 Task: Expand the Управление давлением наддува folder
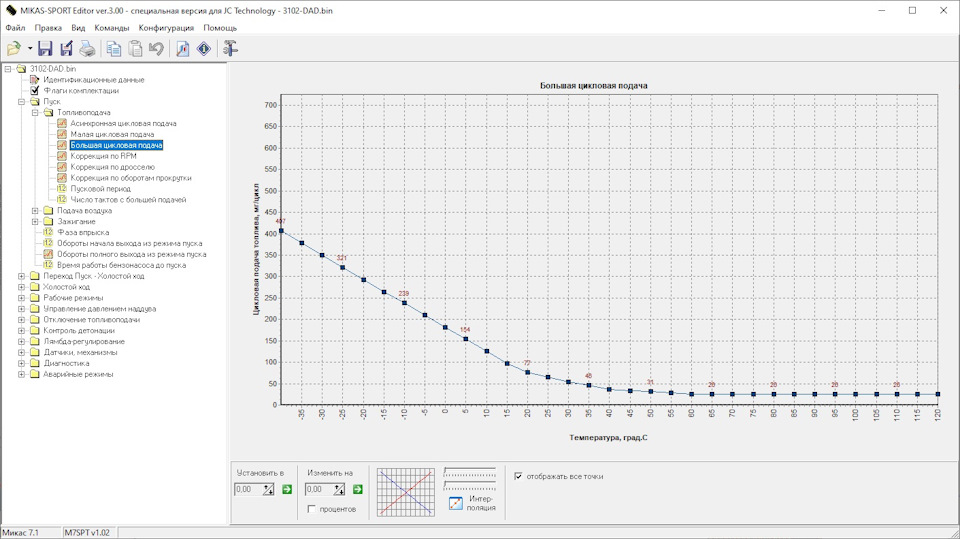click(21, 309)
